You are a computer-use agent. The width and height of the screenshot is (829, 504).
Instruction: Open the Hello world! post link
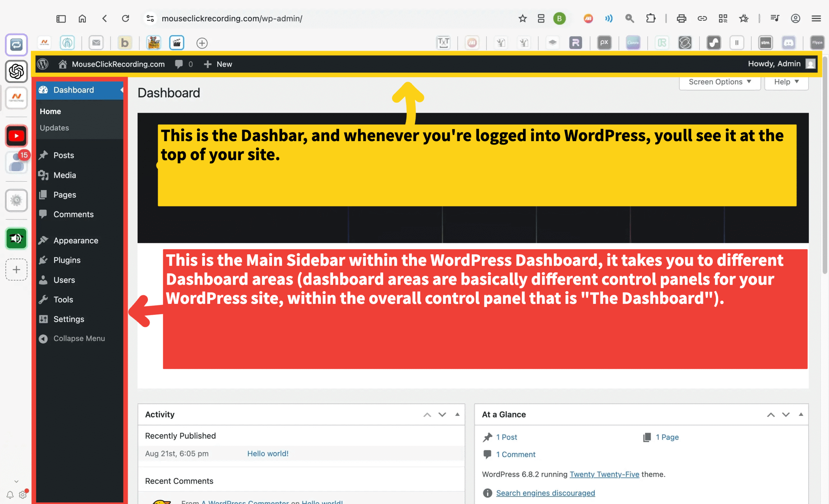(x=267, y=453)
